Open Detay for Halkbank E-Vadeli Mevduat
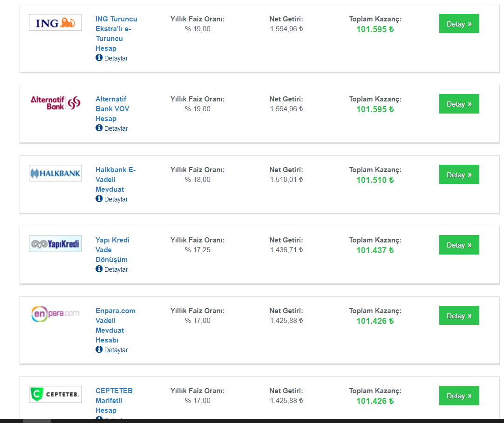Image resolution: width=504 pixels, height=423 pixels. 459,175
